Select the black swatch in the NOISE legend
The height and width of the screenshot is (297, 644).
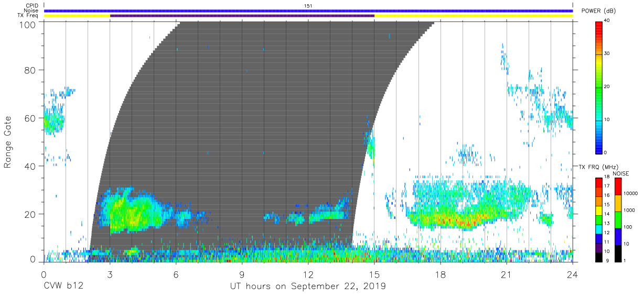(617, 254)
